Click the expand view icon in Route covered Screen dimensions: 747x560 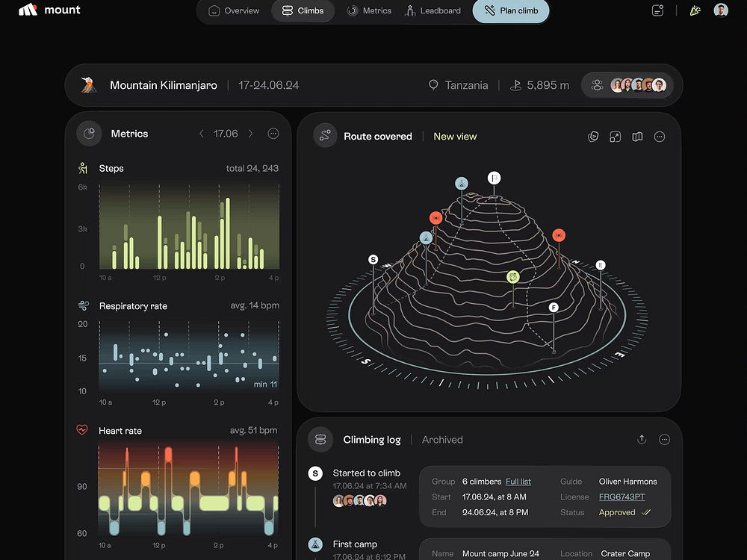tap(615, 137)
